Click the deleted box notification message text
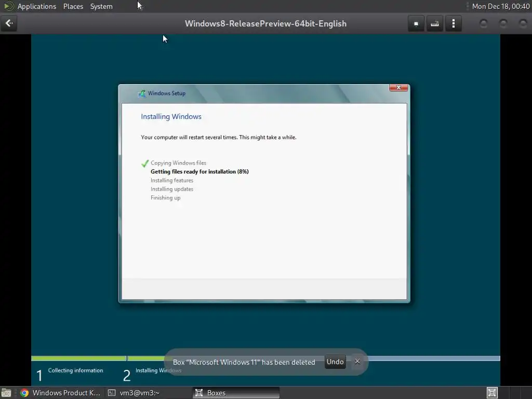This screenshot has height=399, width=532. click(x=244, y=362)
